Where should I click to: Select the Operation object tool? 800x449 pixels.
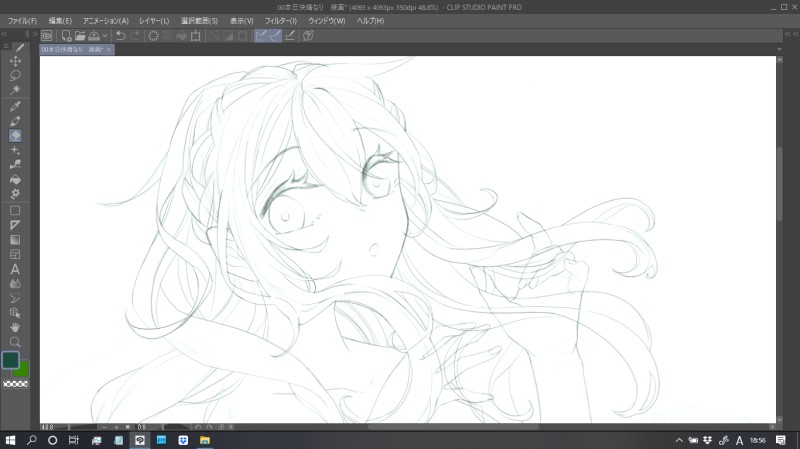15,313
